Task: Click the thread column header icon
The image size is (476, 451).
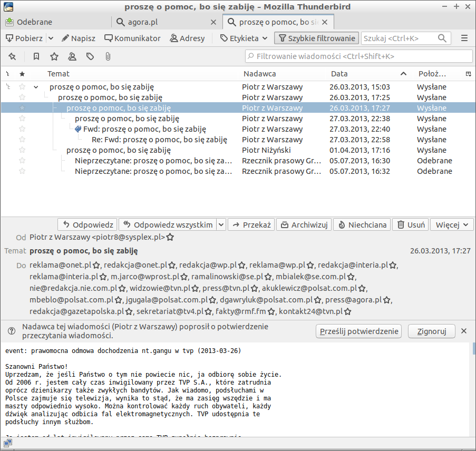Action: [x=8, y=74]
